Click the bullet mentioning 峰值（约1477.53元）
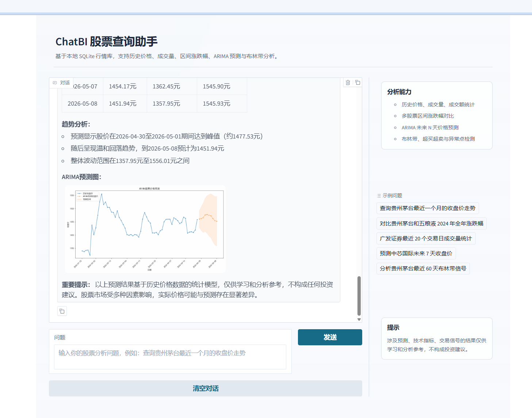The width and height of the screenshot is (532, 418). coord(167,136)
